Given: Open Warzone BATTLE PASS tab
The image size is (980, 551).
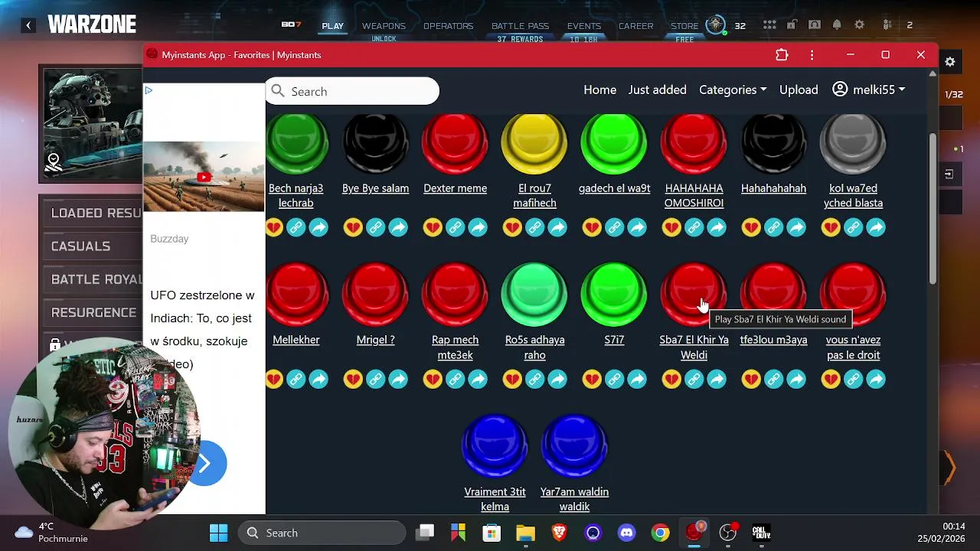Looking at the screenshot, I should coord(520,26).
